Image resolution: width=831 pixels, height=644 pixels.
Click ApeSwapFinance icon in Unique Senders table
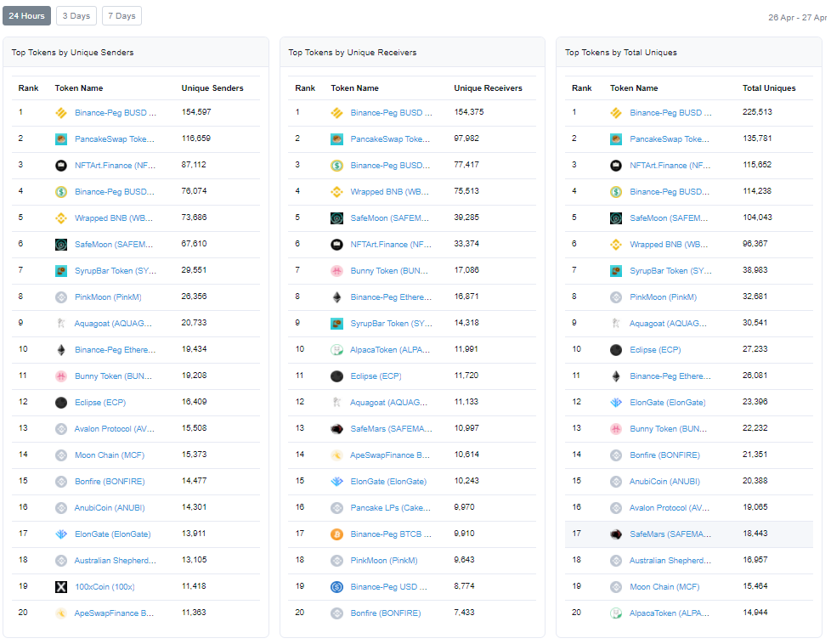(61, 613)
